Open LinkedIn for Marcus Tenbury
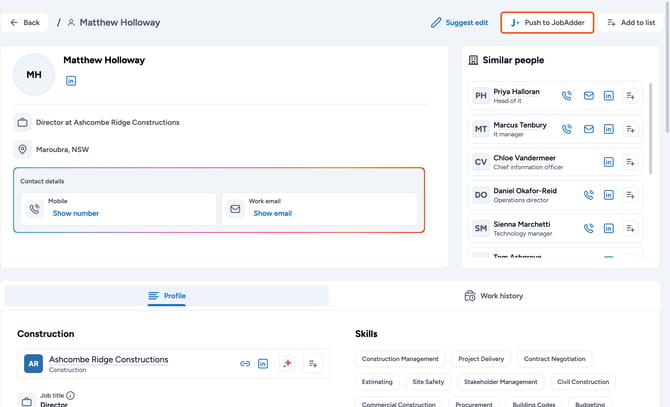 click(608, 129)
